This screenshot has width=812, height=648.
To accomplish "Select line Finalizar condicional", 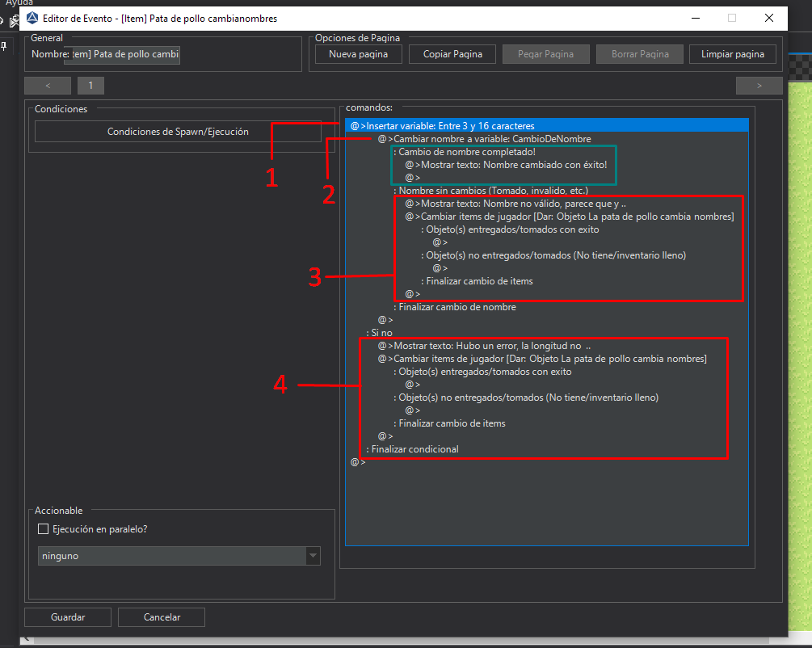I will (x=412, y=449).
